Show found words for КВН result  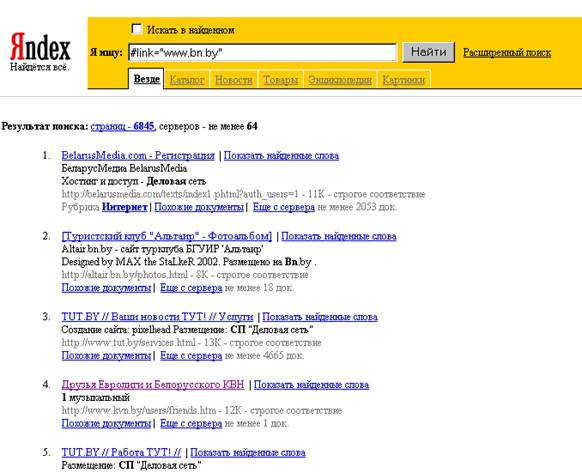pyautogui.click(x=311, y=385)
